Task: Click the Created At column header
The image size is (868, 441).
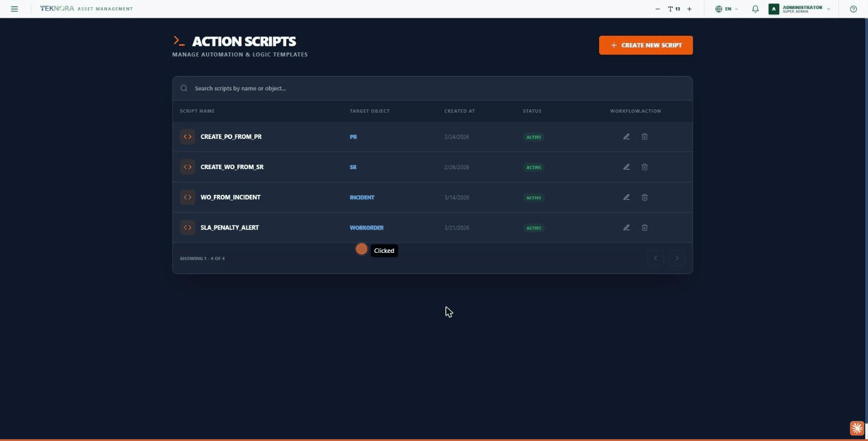Action: [460, 111]
